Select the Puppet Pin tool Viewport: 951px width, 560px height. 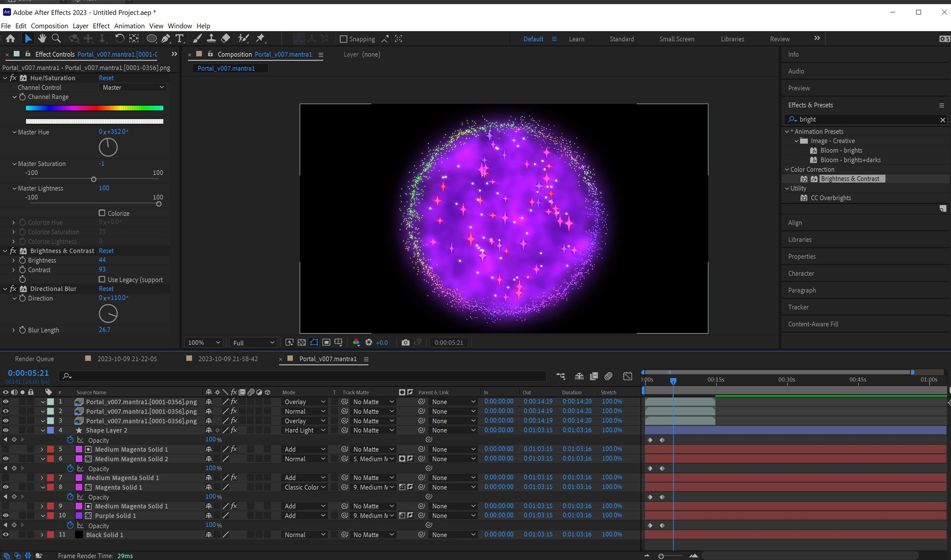[260, 38]
